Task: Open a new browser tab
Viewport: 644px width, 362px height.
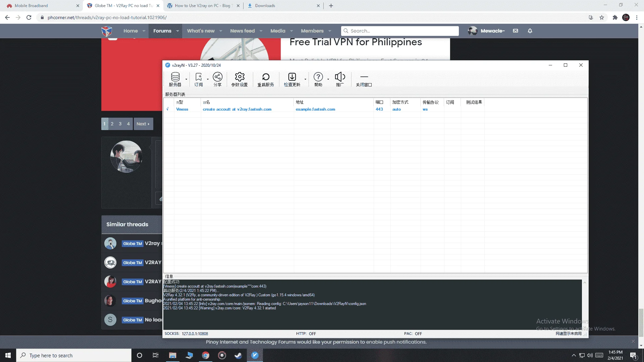Action: pos(331,6)
